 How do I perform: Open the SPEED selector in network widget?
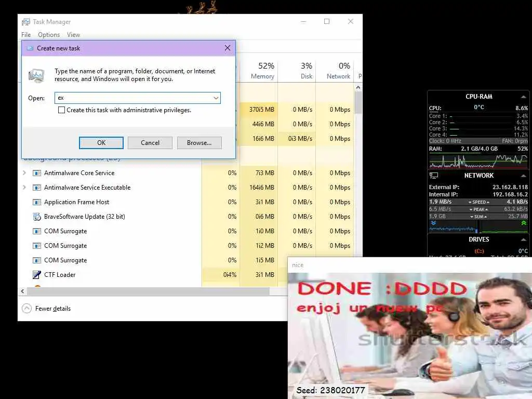(x=478, y=202)
